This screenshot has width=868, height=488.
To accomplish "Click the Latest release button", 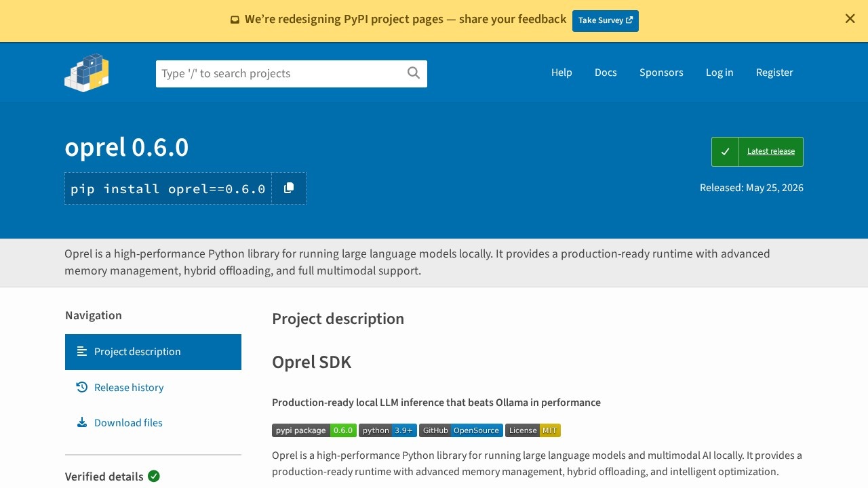I will (757, 152).
